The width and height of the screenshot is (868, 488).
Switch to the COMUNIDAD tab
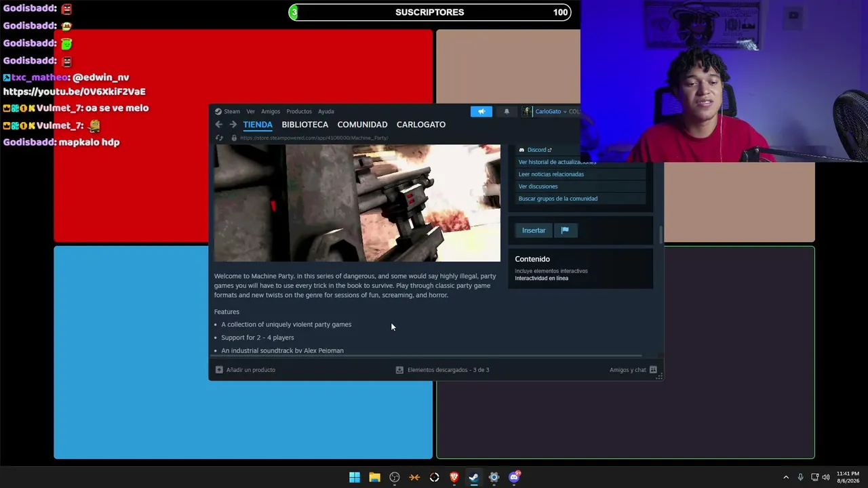[x=362, y=125]
